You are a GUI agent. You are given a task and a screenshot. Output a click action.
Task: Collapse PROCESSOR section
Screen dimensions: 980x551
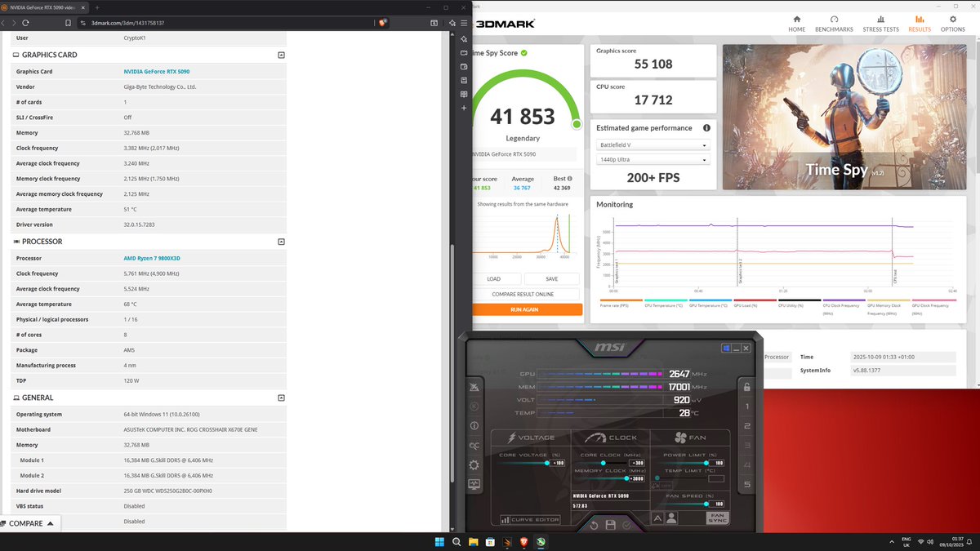point(281,242)
